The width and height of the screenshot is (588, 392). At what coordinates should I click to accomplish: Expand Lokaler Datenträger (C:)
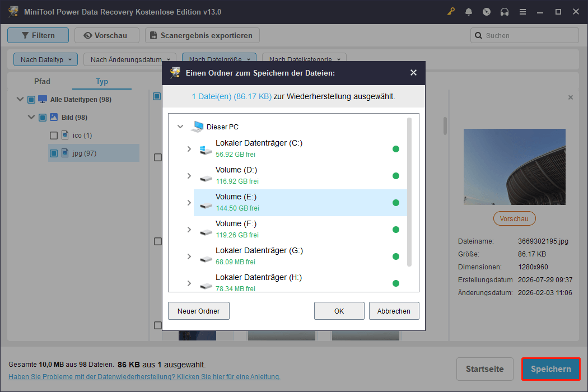(x=189, y=149)
